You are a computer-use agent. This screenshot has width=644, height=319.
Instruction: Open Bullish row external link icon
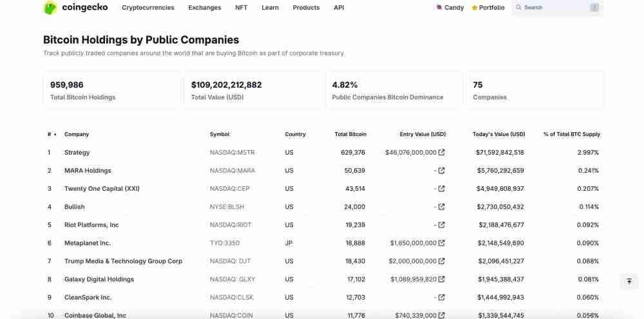coord(442,207)
